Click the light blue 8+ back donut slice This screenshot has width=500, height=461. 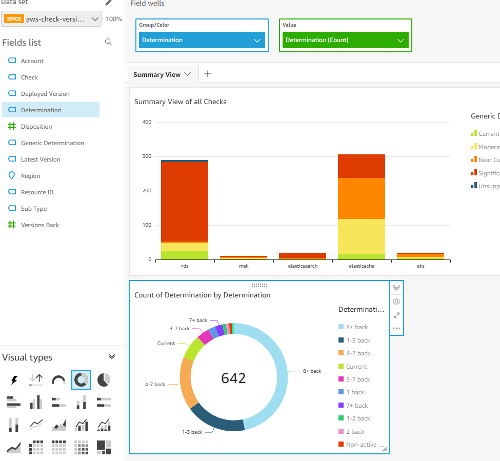282,373
